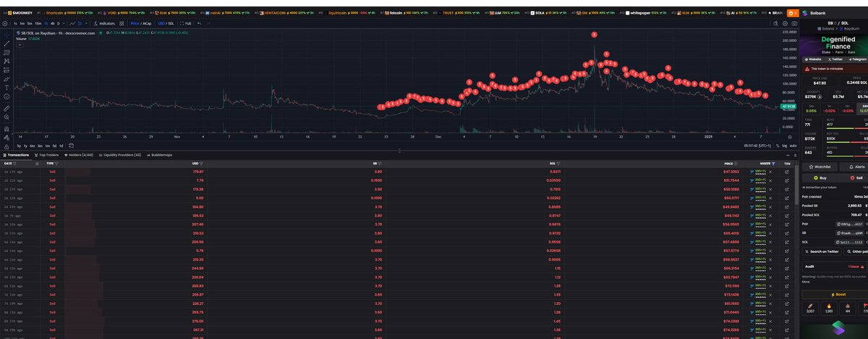Select the trend line drawing tool

[7, 43]
